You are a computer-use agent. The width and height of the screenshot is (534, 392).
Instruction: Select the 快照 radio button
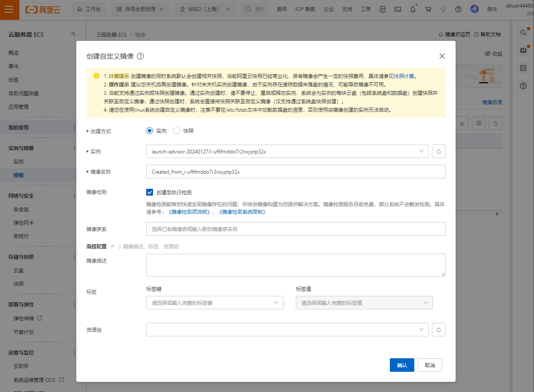pyautogui.click(x=177, y=131)
